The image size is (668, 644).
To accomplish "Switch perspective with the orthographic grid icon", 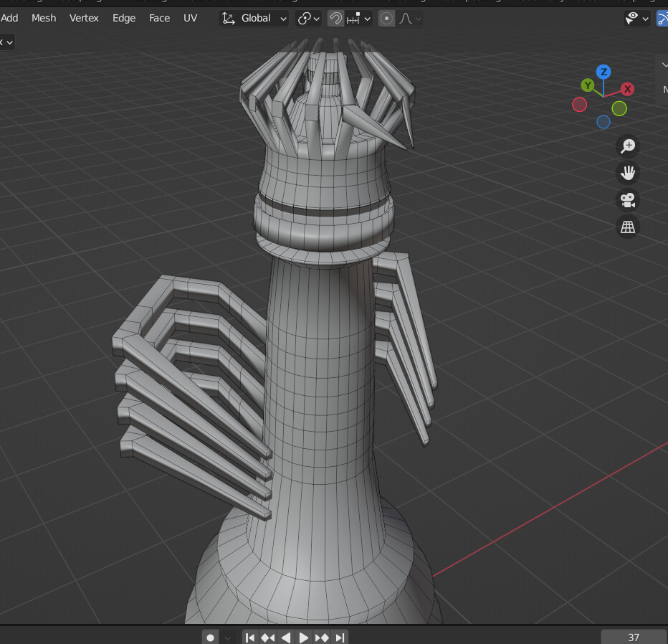I will 628,226.
